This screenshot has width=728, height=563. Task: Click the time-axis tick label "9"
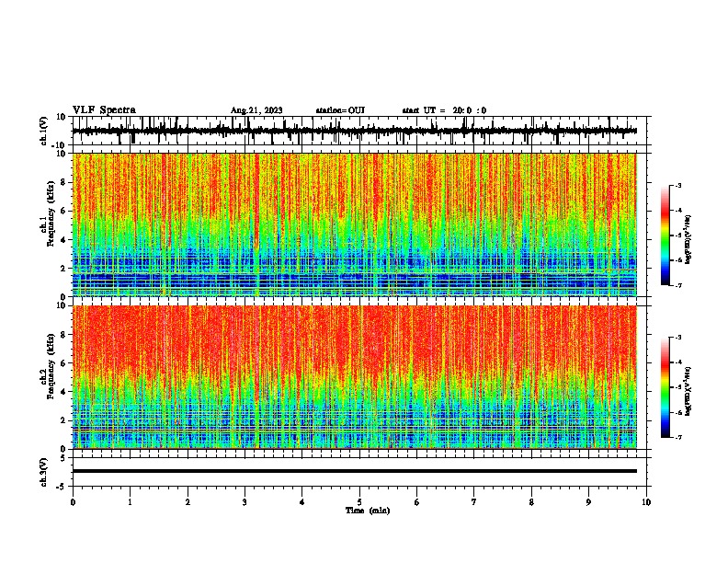588,502
